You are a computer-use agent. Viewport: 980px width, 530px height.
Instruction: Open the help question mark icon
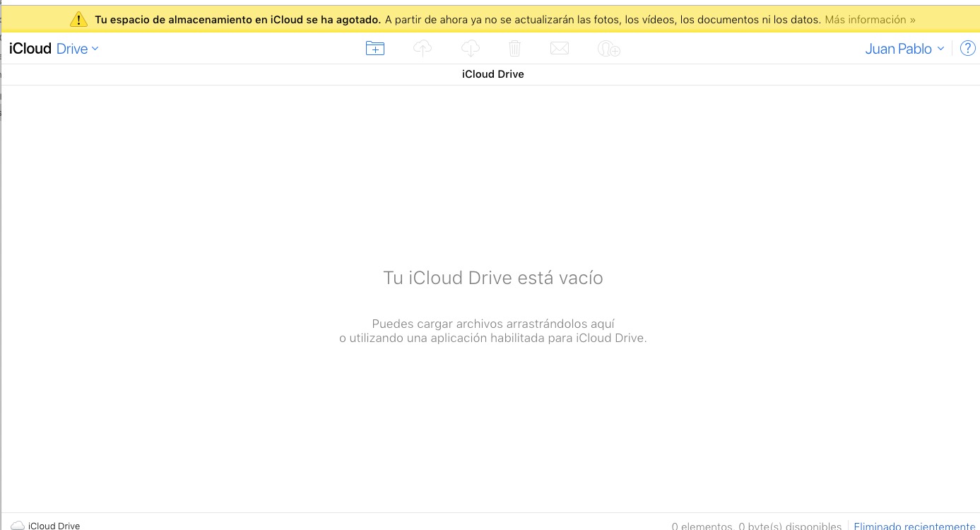point(967,48)
